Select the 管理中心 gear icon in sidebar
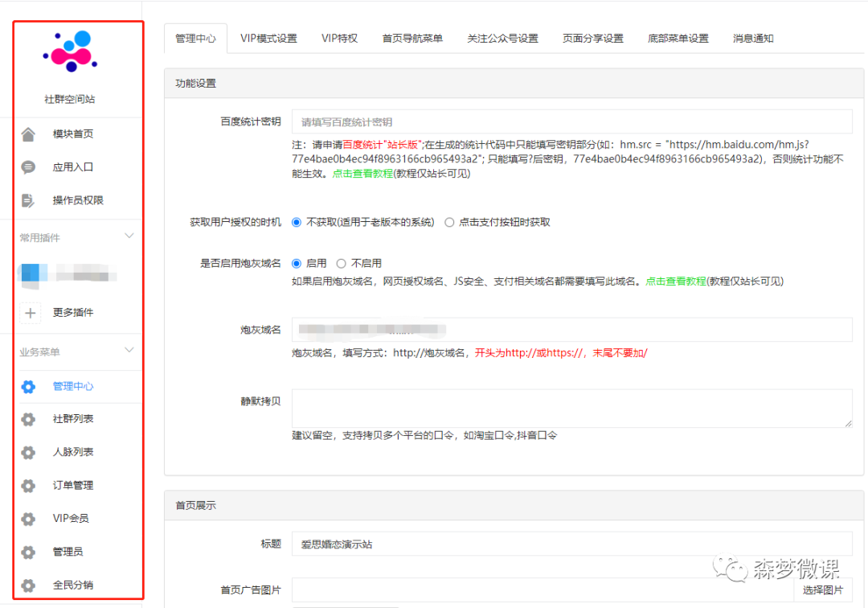The width and height of the screenshot is (868, 608). (x=29, y=386)
